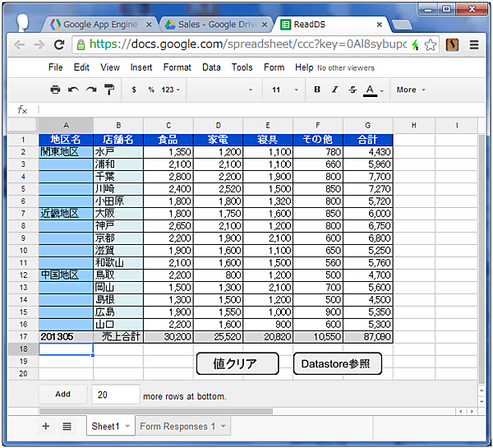This screenshot has height=448, width=493.
Task: Click the Undo arrow icon
Action: (73, 90)
